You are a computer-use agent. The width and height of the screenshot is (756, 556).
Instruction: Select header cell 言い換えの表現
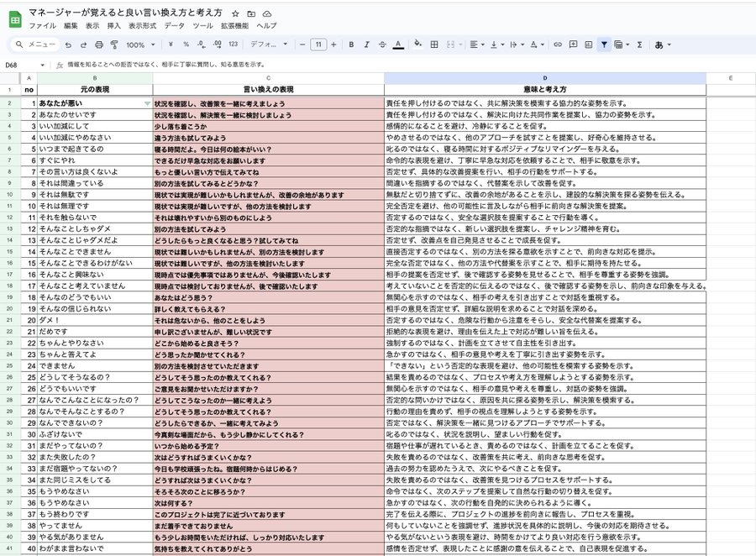269,90
